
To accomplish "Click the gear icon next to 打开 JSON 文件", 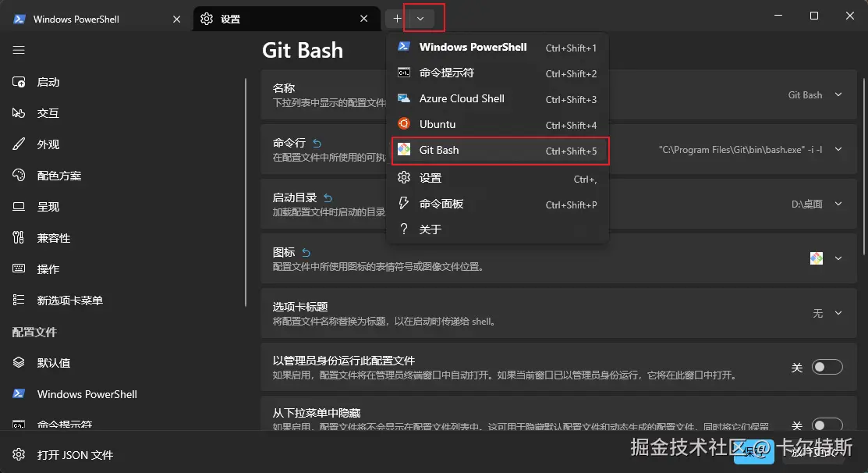I will [19, 454].
